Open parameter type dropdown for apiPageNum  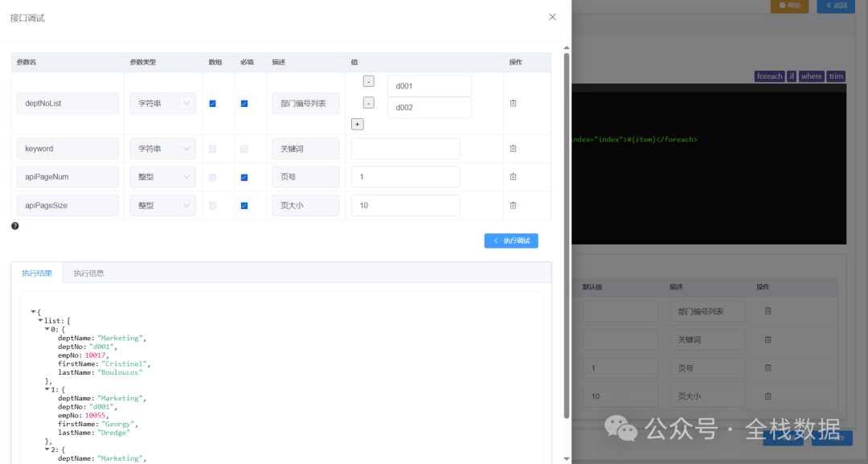[162, 177]
